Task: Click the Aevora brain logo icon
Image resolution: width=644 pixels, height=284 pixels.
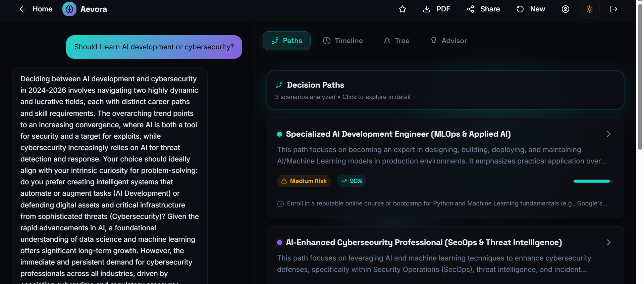Action: click(x=69, y=9)
